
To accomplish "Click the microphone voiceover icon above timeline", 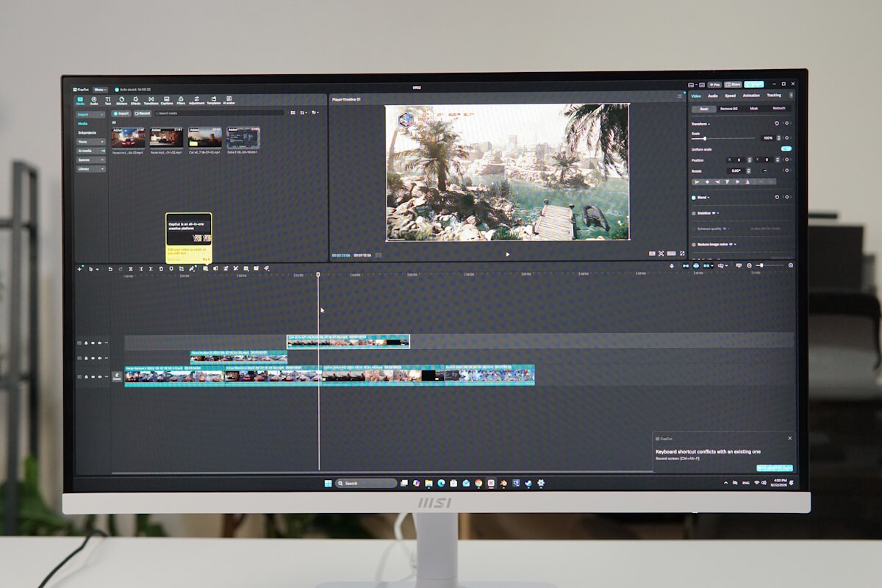I will click(x=672, y=266).
